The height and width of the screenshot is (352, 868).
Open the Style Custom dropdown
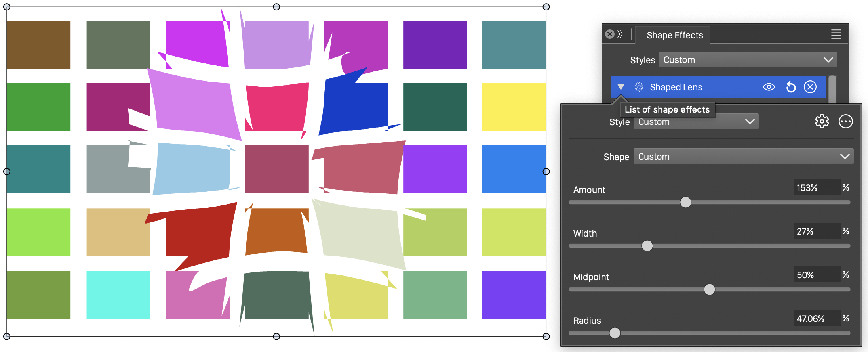tap(695, 122)
